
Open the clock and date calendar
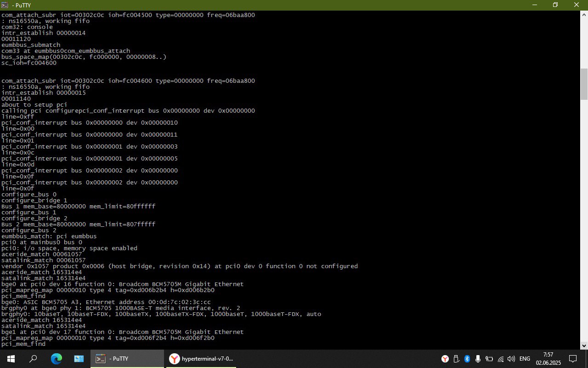click(548, 359)
